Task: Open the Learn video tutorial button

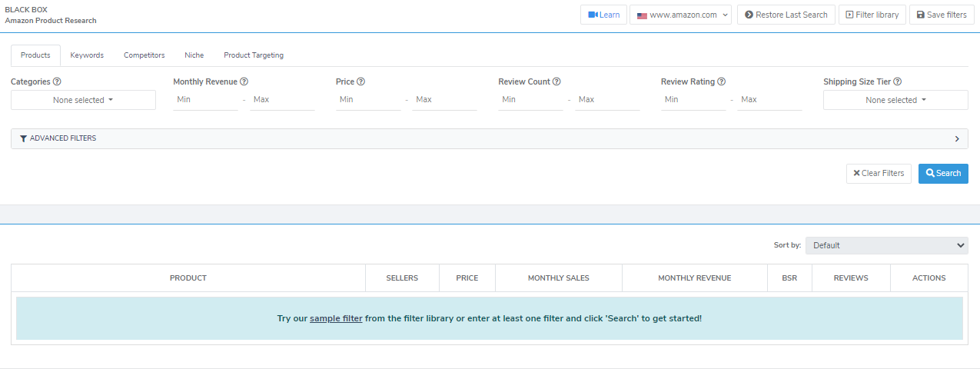Action: coord(603,15)
